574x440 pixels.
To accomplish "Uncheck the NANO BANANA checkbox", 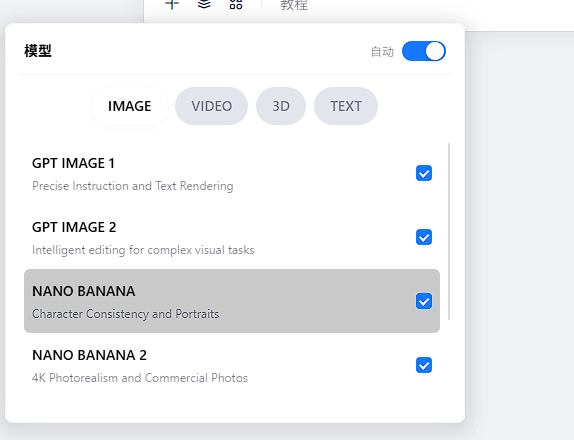I will [x=424, y=301].
